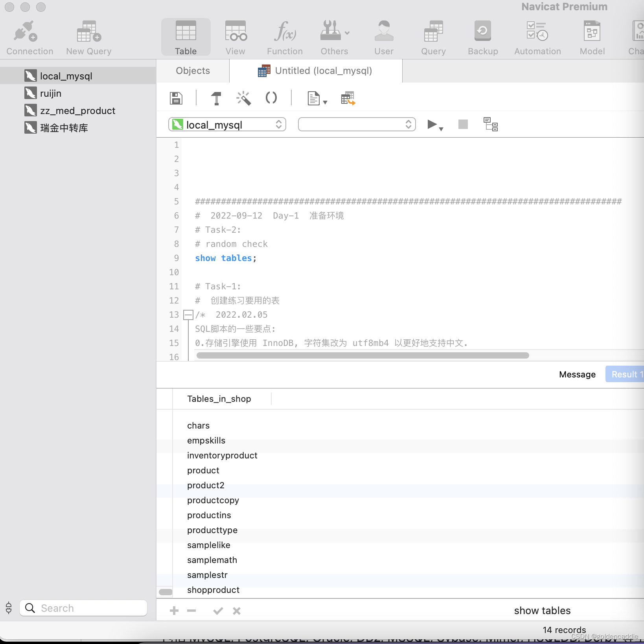Beautify SQL with the magic wand icon
Viewport: 644px width, 644px height.
click(x=243, y=98)
